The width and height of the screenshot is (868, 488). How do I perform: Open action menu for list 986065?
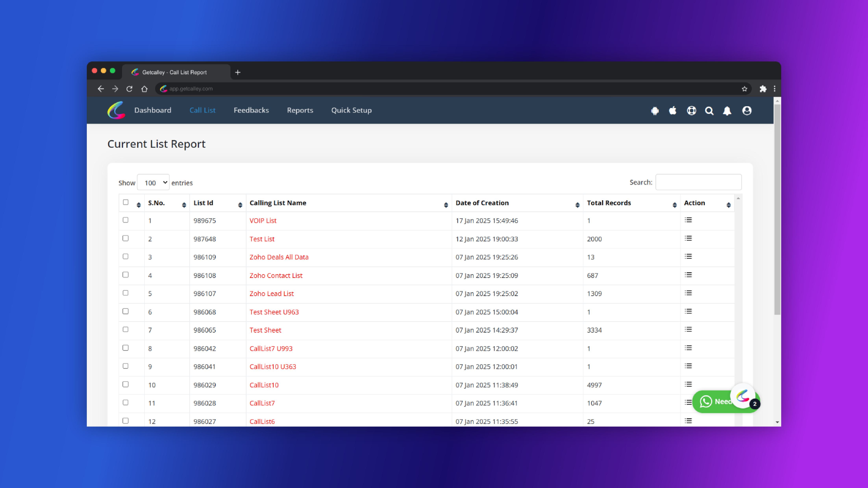(x=688, y=329)
